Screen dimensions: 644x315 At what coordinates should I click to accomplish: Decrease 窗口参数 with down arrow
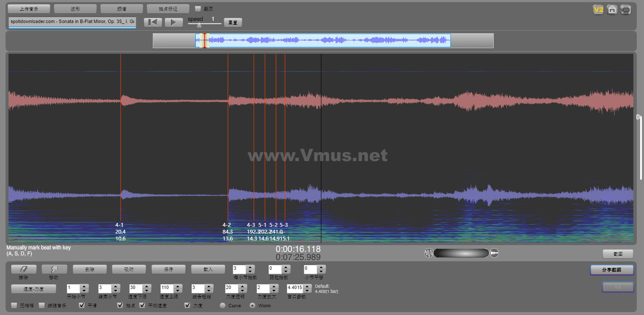coord(308,291)
